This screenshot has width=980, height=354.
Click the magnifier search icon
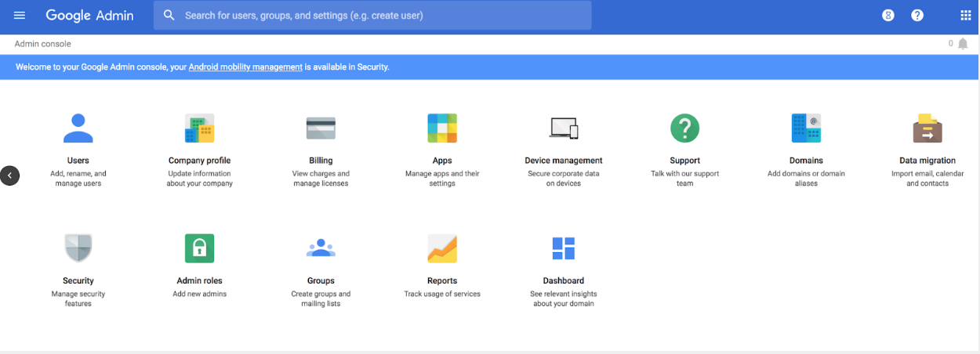point(169,15)
